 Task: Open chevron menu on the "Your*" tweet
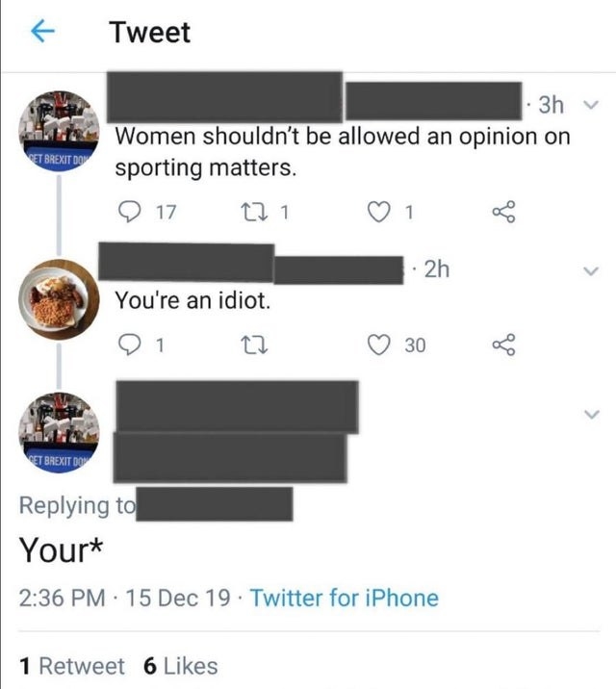pyautogui.click(x=592, y=414)
